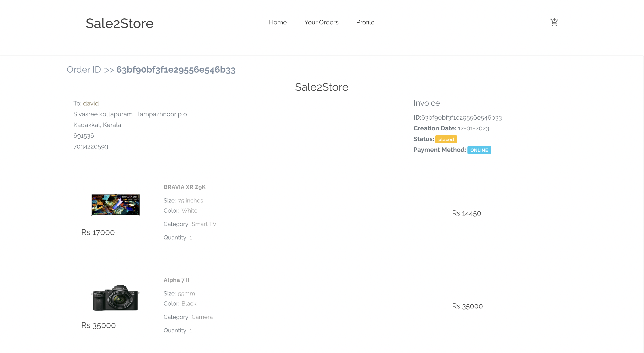Select the Alpha 7 II product title

(176, 280)
